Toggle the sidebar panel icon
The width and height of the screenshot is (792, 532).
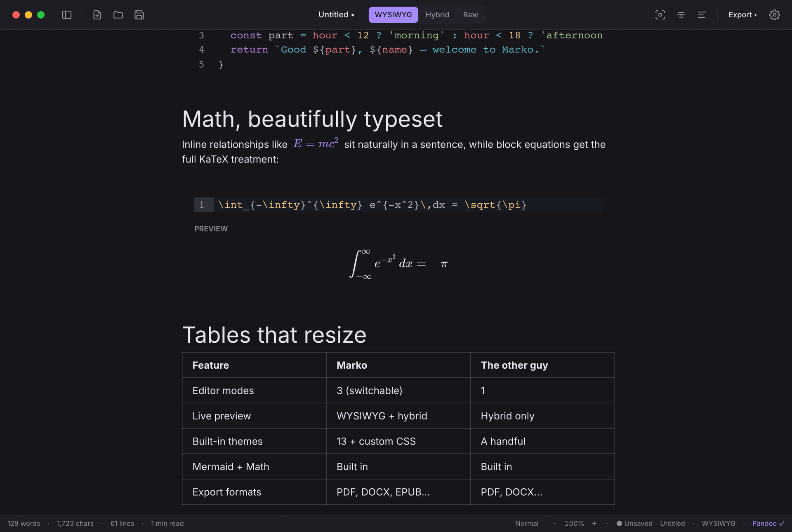coord(67,15)
